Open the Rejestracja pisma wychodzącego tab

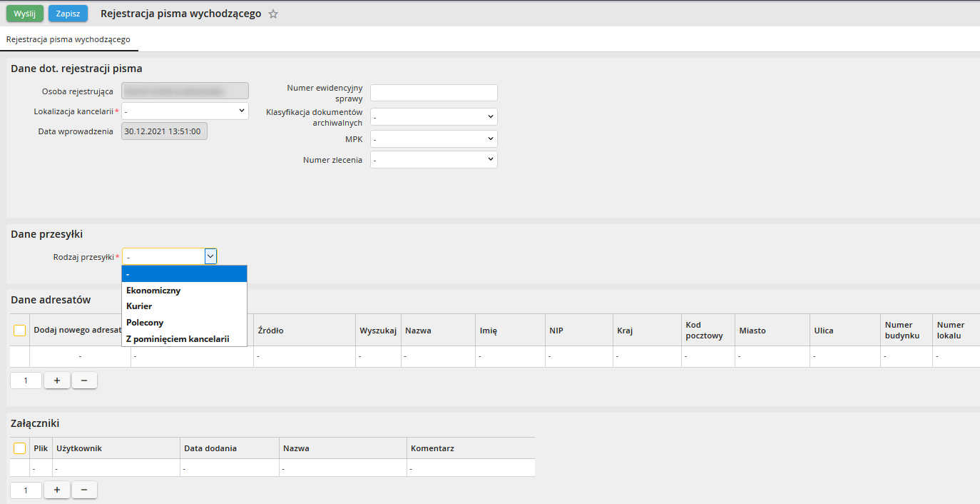pyautogui.click(x=68, y=39)
